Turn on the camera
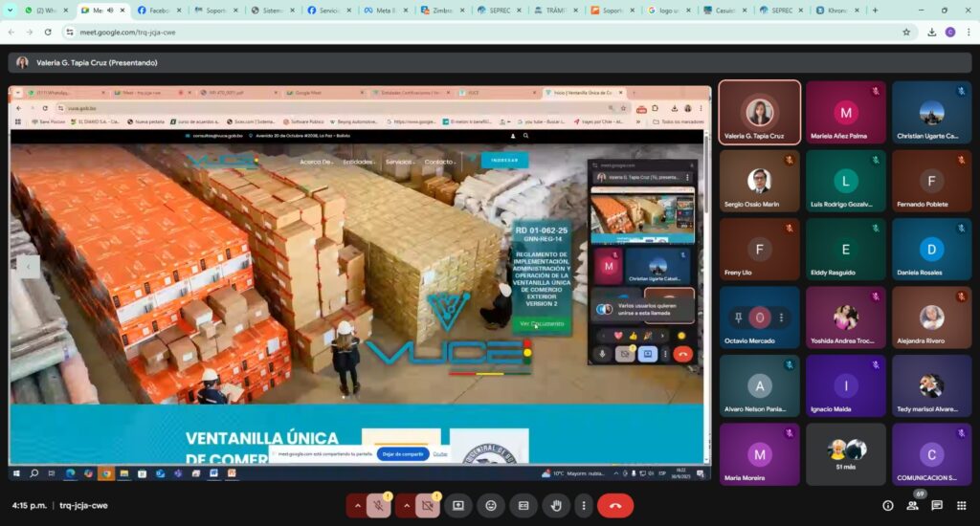This screenshot has width=980, height=526. coord(427,505)
